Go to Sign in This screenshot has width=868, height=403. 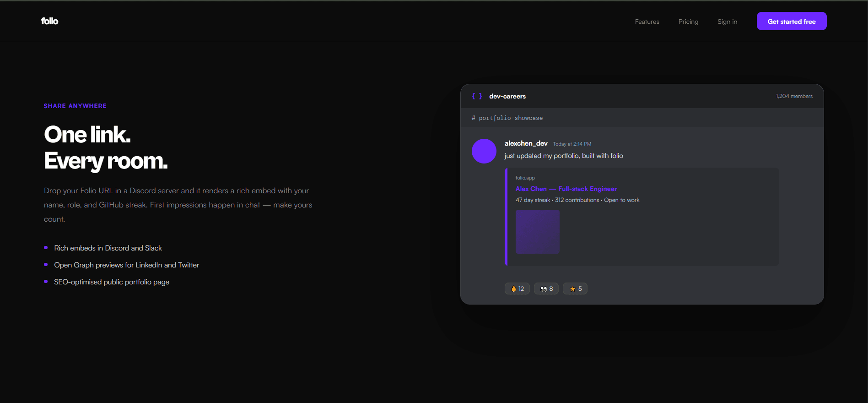pos(727,22)
